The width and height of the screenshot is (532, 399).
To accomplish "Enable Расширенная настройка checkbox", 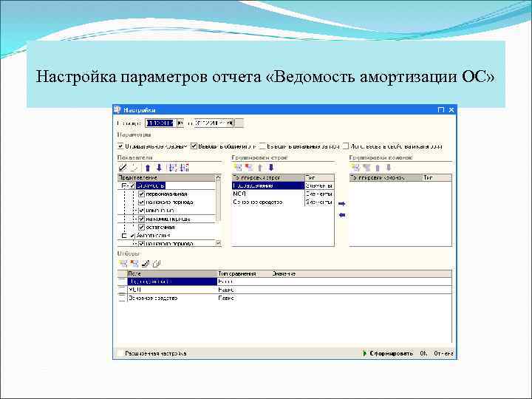I will pyautogui.click(x=120, y=353).
